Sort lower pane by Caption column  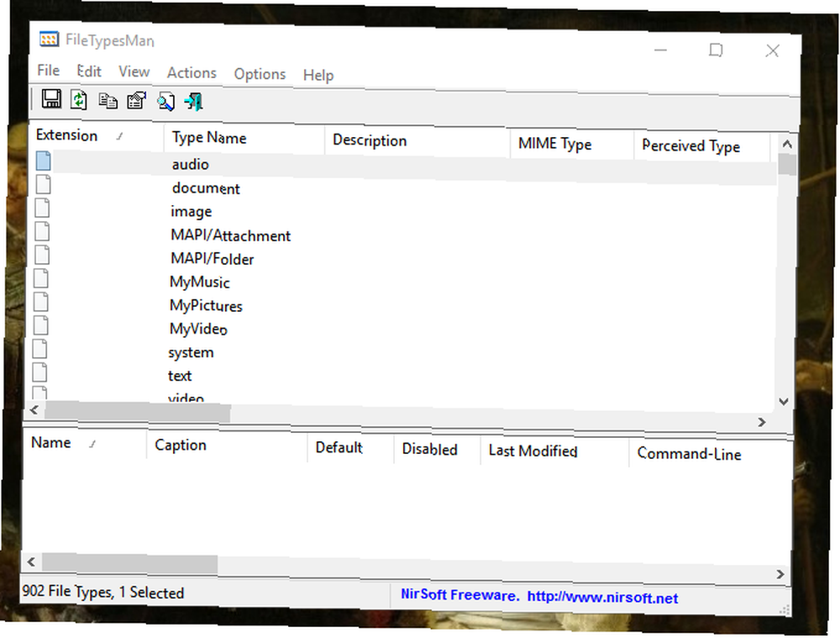point(226,446)
